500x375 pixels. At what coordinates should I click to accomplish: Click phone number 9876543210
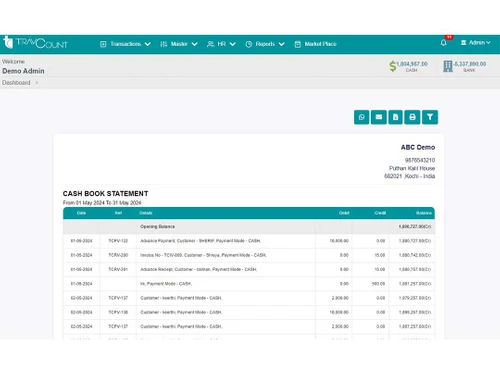click(420, 160)
